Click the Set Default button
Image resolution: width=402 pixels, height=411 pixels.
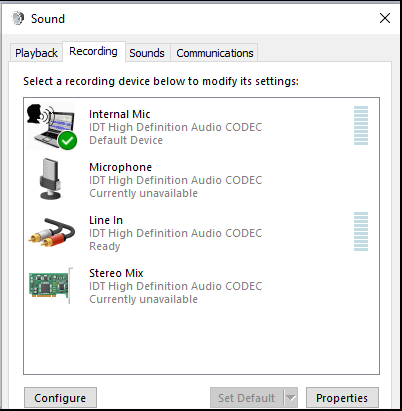pos(247,397)
